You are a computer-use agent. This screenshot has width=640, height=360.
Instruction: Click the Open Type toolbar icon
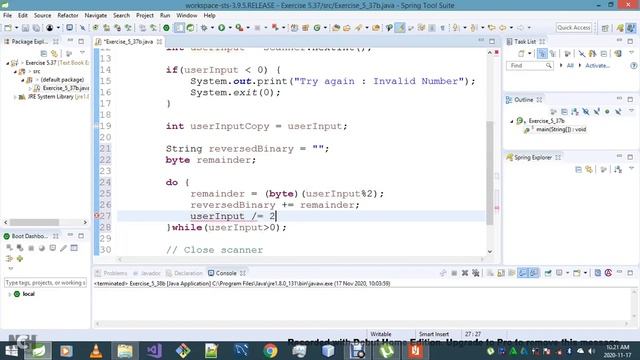[x=336, y=28]
